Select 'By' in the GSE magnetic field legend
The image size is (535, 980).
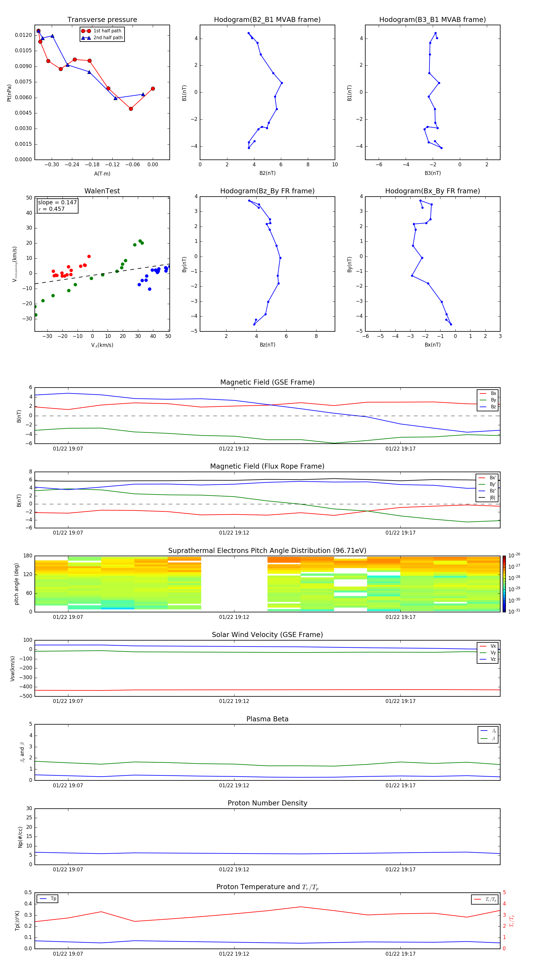pyautogui.click(x=488, y=400)
